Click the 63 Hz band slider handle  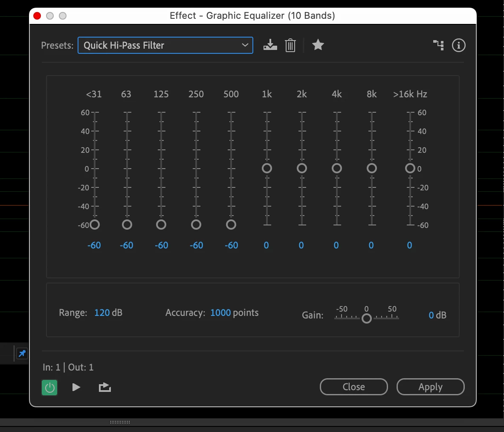(127, 225)
